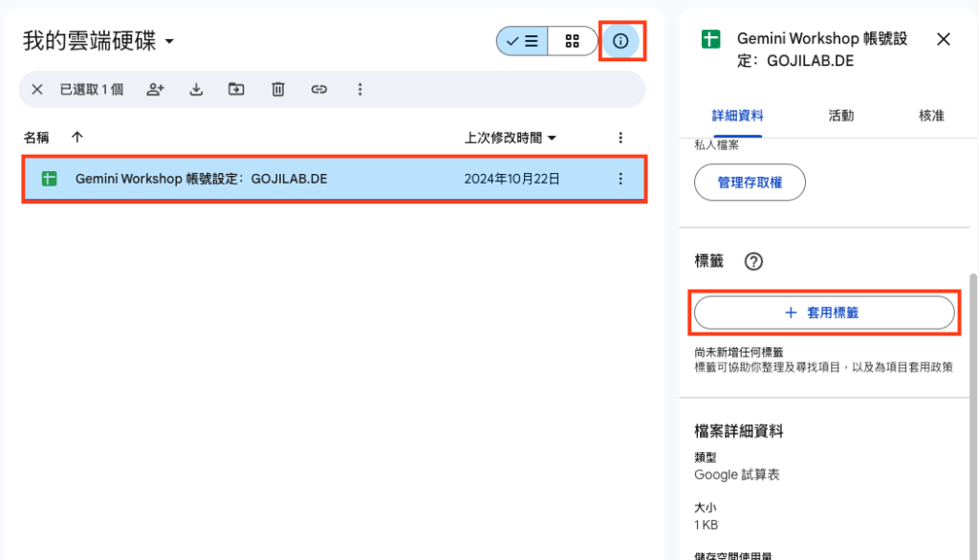The height and width of the screenshot is (560, 979).
Task: Toggle the details info panel
Action: [620, 41]
